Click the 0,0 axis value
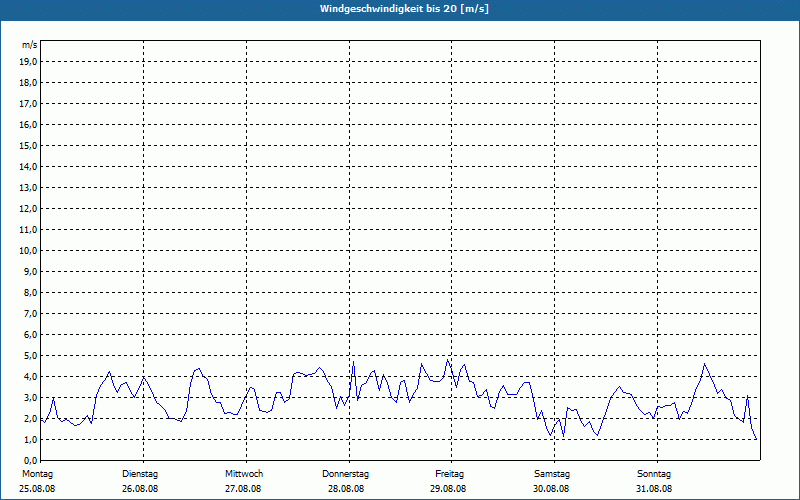Viewport: 800px width, 500px height. (30, 460)
